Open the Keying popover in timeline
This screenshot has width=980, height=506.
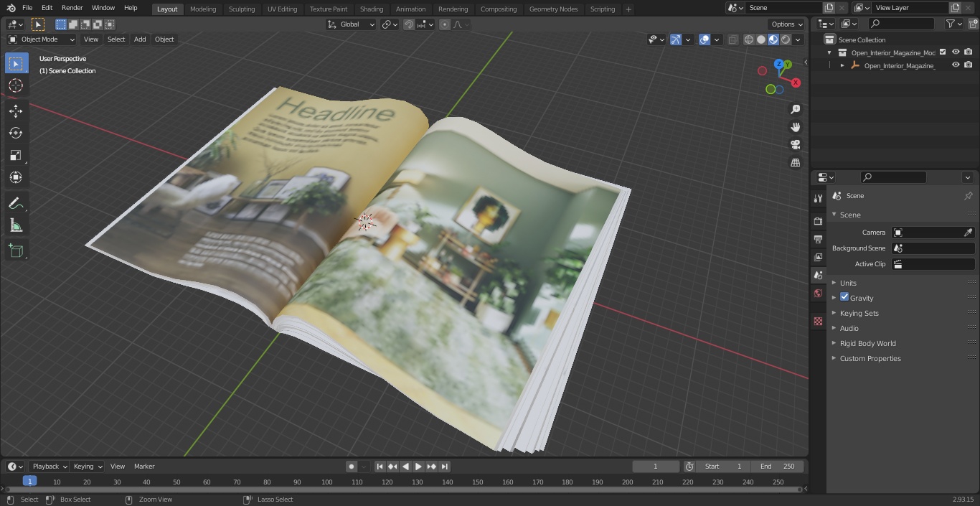(88, 467)
